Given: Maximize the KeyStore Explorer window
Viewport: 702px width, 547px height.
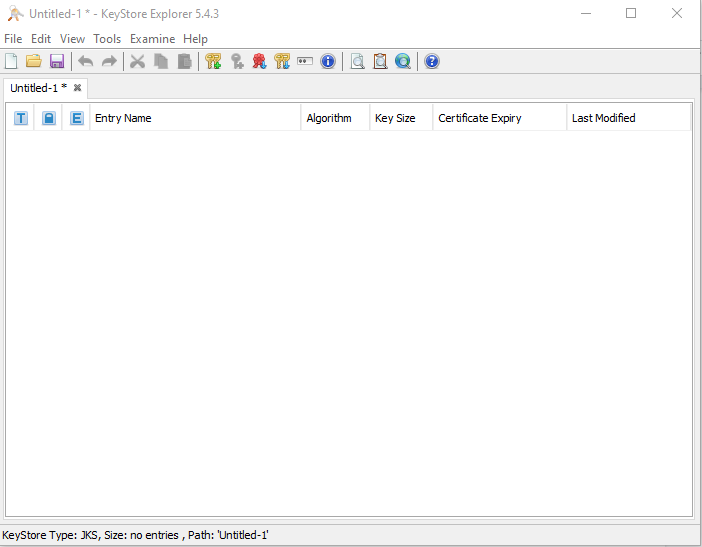Looking at the screenshot, I should pos(631,13).
